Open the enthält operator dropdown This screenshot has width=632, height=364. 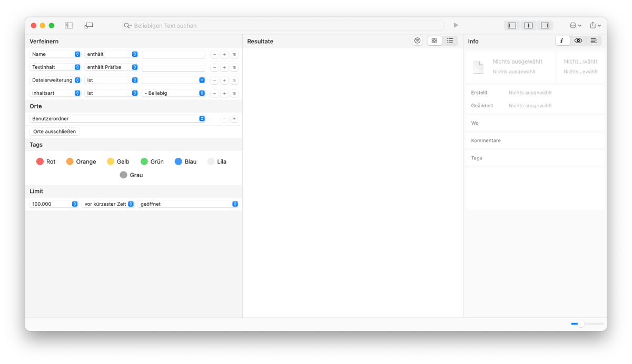point(111,54)
